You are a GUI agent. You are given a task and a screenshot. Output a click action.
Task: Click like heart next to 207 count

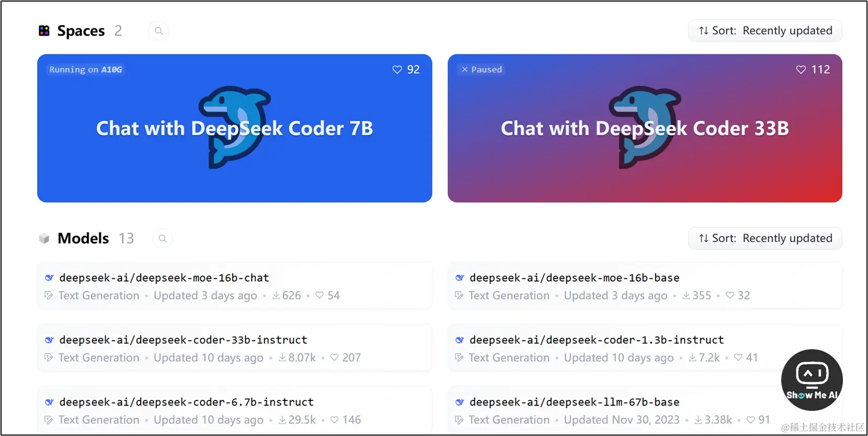334,357
